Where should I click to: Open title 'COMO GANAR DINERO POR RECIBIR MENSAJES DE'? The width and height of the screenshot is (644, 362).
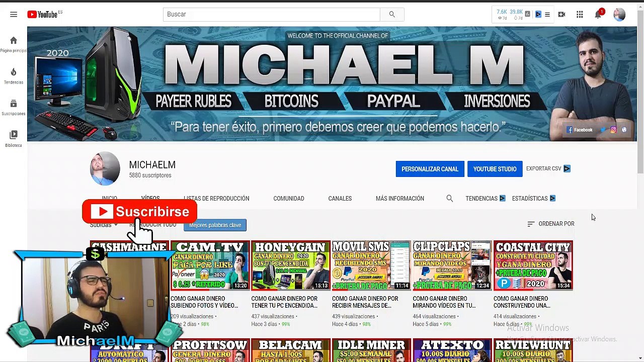click(365, 302)
